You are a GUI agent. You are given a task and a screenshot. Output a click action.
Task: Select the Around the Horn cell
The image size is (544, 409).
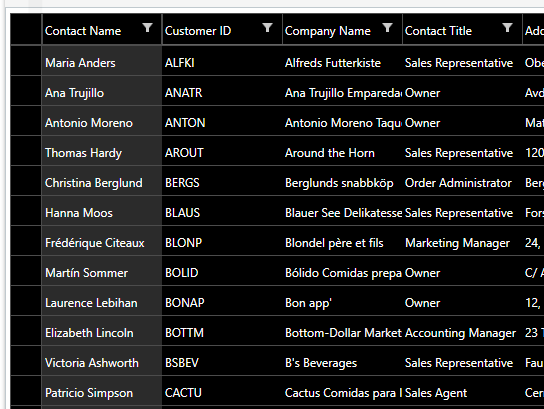[342, 151]
